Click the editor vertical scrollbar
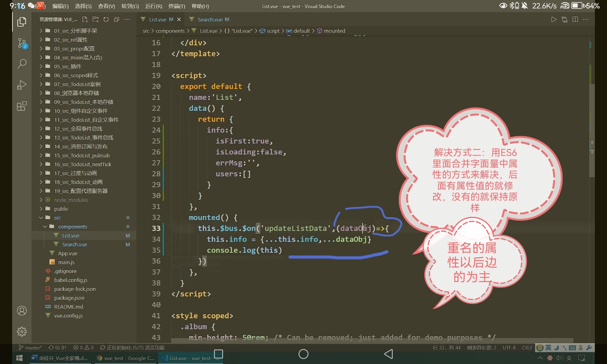Image resolution: width=607 pixels, height=364 pixels. click(x=592, y=130)
